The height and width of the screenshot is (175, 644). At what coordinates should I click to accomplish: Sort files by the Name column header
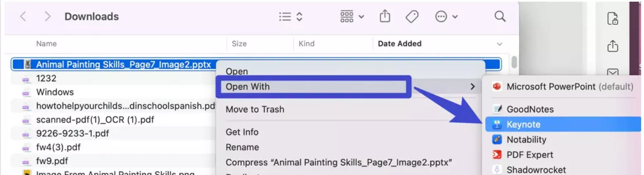point(46,43)
